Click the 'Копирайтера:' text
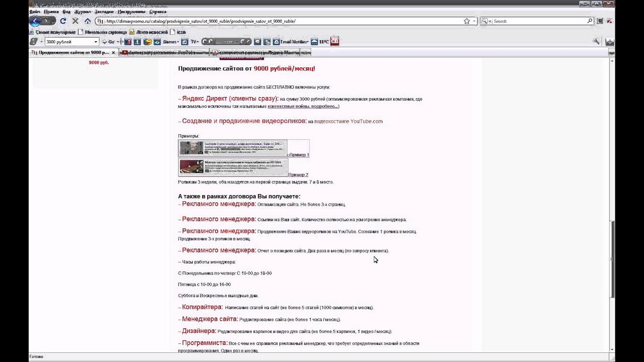The width and height of the screenshot is (644, 362). (x=202, y=307)
